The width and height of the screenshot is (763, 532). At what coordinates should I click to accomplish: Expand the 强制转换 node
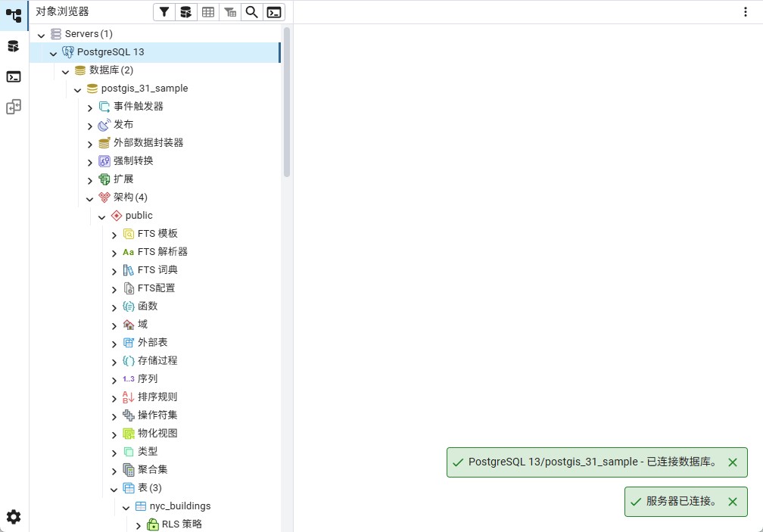click(x=90, y=162)
